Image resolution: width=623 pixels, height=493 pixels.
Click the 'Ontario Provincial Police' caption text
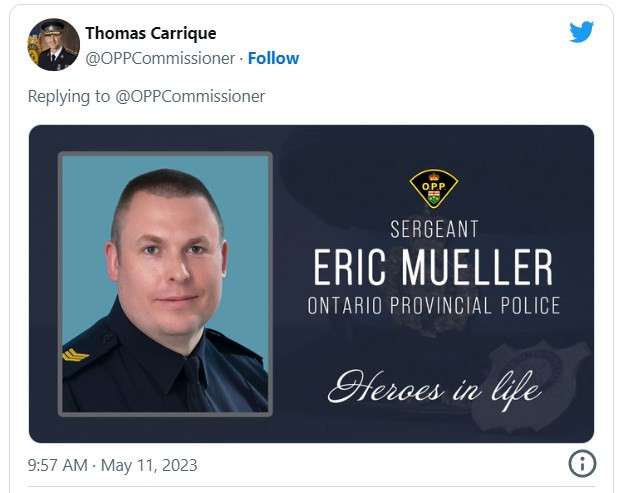(x=434, y=305)
